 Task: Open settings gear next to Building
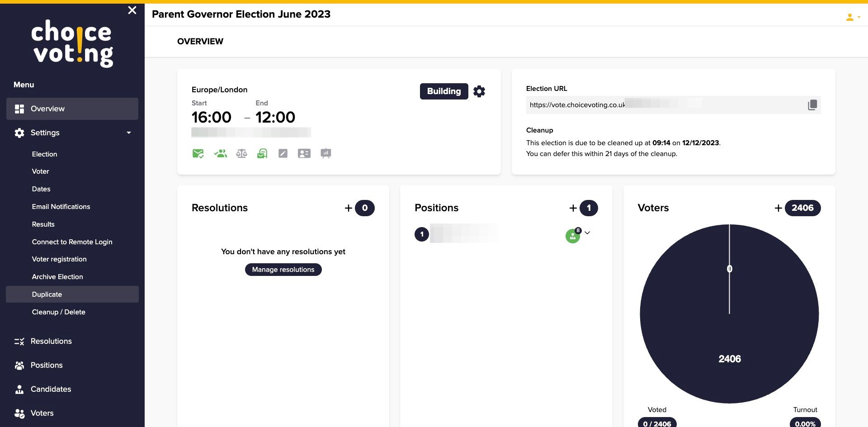coord(479,91)
